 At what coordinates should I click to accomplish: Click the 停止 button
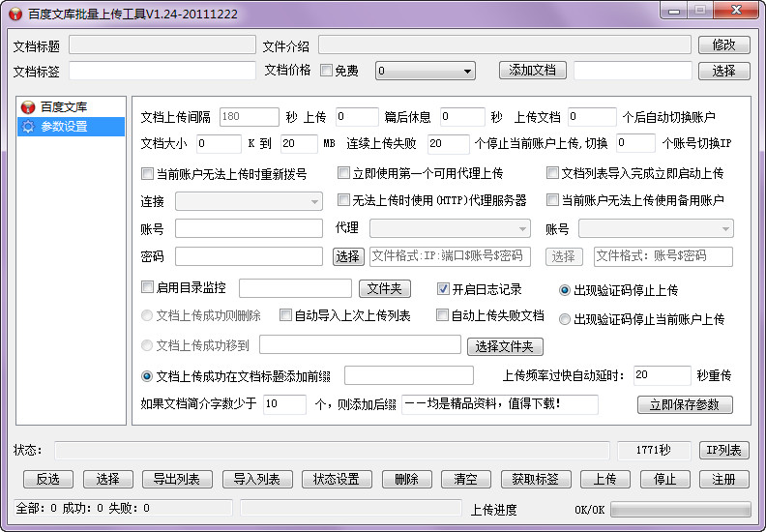[664, 479]
